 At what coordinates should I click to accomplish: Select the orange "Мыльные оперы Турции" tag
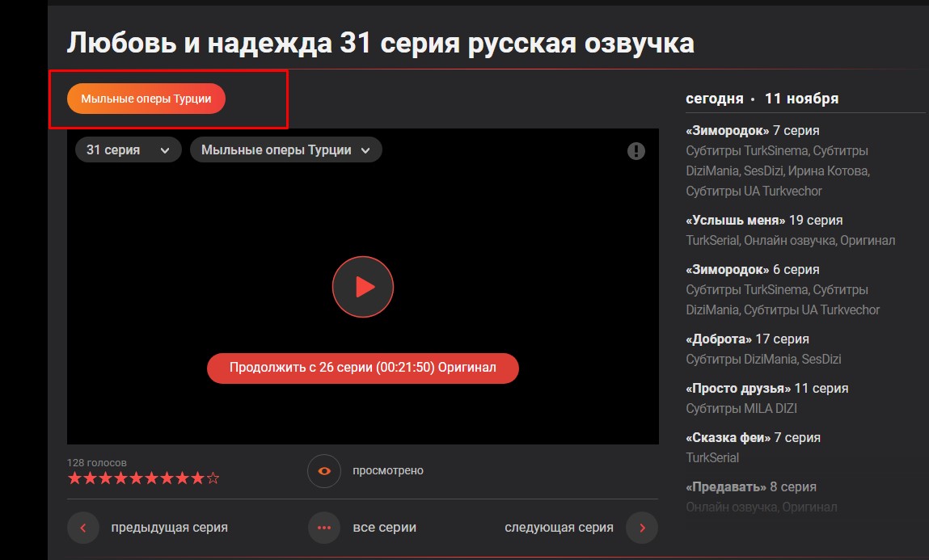click(x=146, y=99)
